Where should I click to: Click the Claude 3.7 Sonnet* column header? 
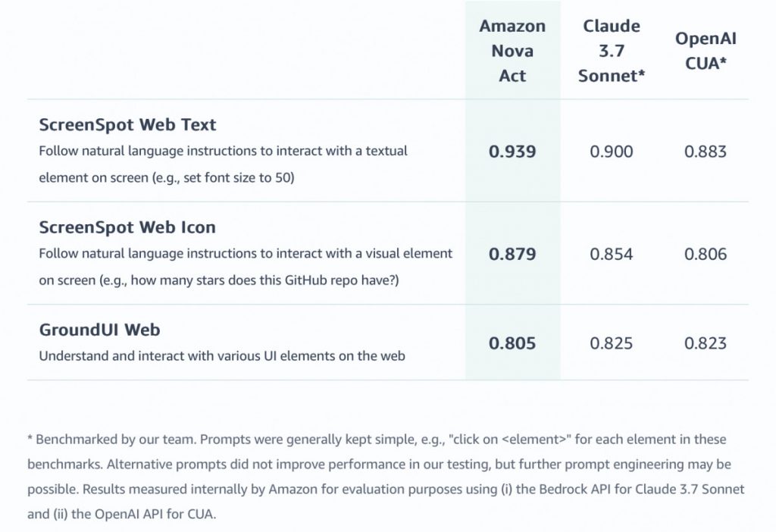point(612,51)
